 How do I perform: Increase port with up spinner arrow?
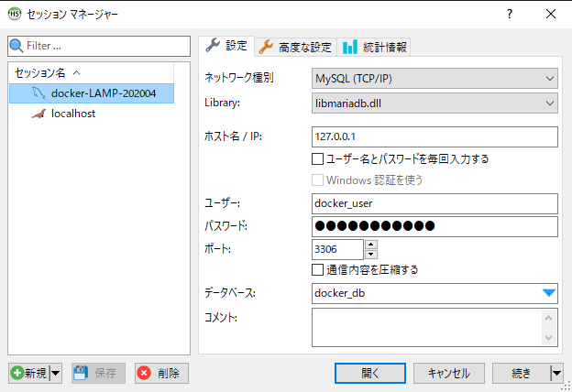(x=371, y=245)
